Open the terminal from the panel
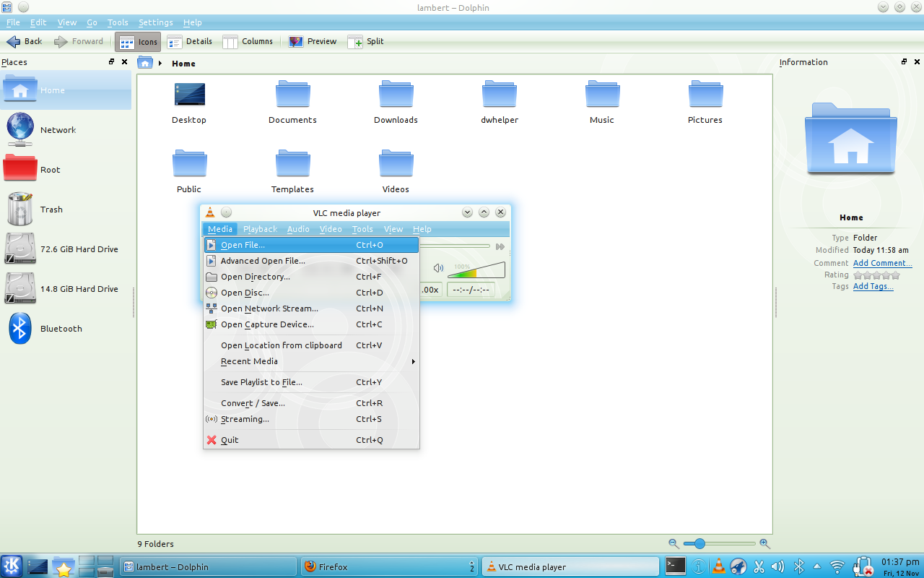This screenshot has width=924, height=578. pyautogui.click(x=676, y=566)
